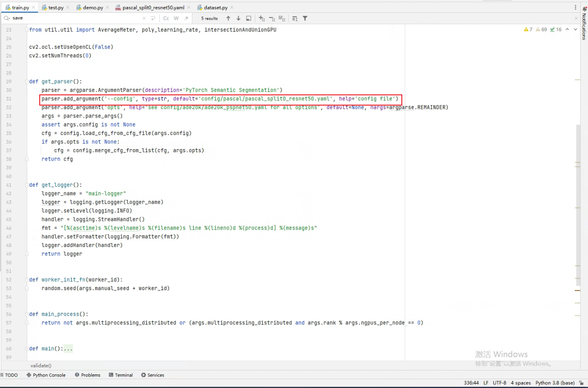Enable Regex search option
Viewport: 588px width, 388px height.
click(x=186, y=18)
